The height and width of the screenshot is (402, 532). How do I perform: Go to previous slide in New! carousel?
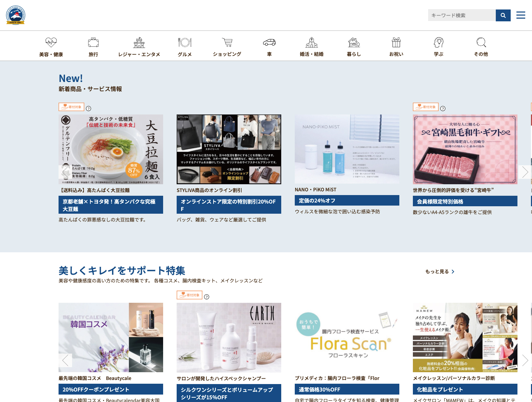pos(65,172)
